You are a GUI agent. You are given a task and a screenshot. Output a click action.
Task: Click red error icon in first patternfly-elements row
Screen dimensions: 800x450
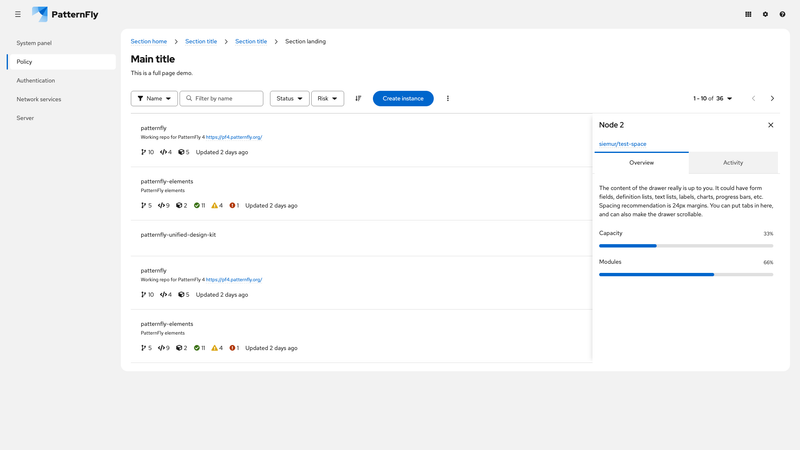[x=232, y=206]
